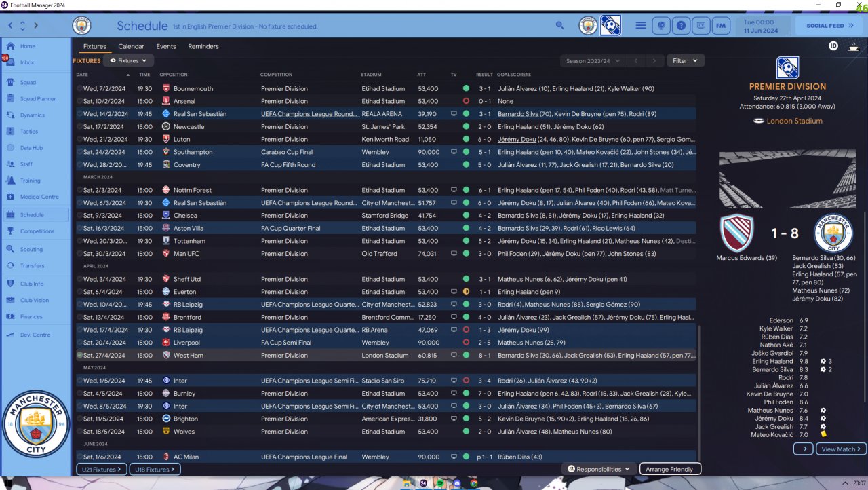This screenshot has width=868, height=490.
Task: Switch to the Calendar tab
Action: (x=131, y=46)
